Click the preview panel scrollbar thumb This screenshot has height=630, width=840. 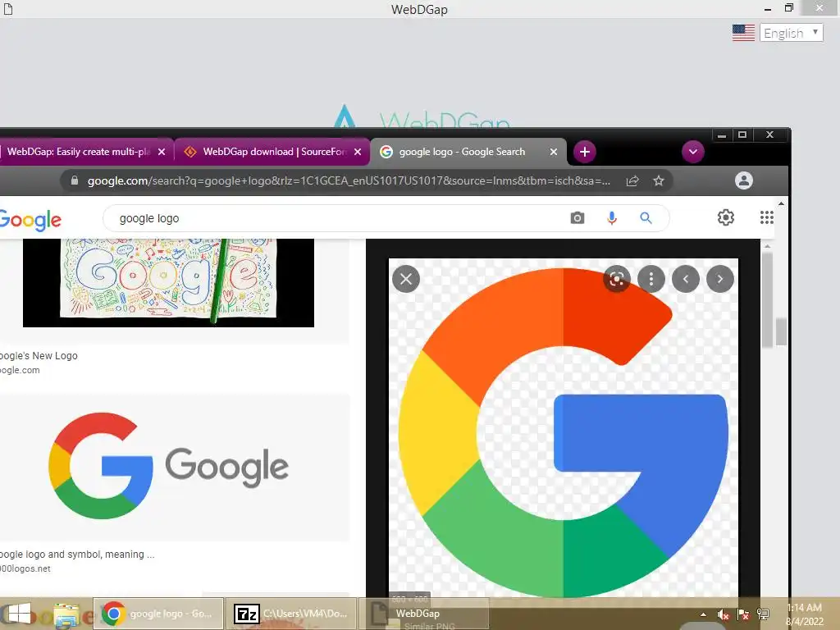[767, 300]
